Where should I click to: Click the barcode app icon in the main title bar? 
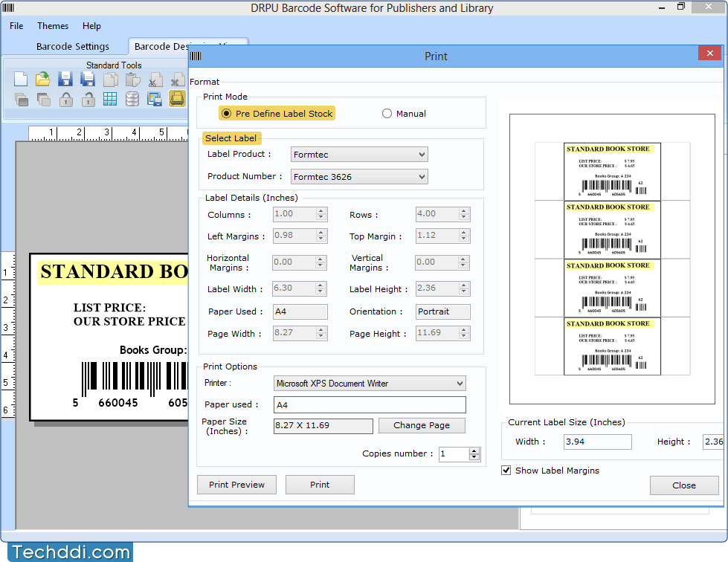coord(8,8)
